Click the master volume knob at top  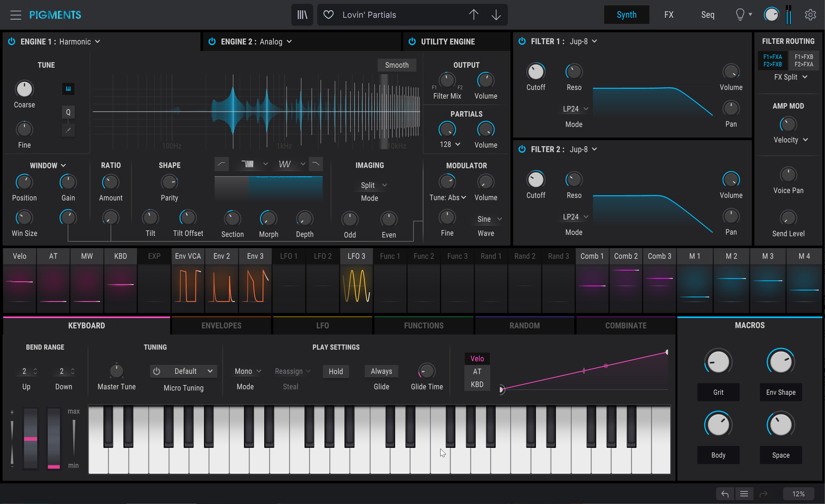coord(772,15)
